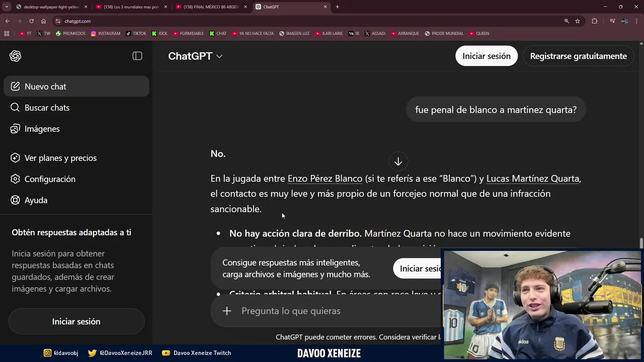Open the IR bookmark
Viewport: 644px width, 362px height.
click(x=354, y=33)
